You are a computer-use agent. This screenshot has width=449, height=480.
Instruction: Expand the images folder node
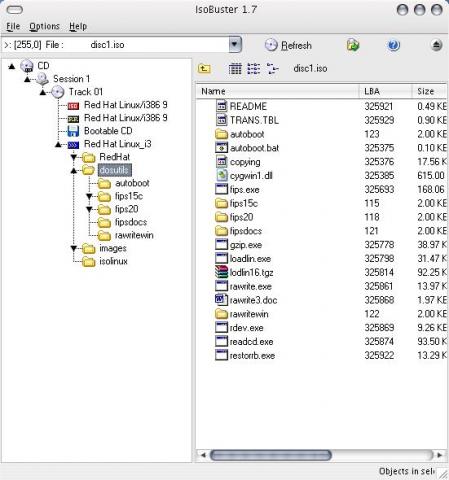point(74,249)
